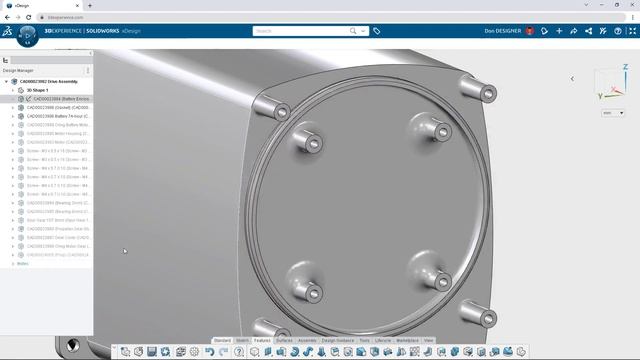
Task: Collapse the Design Manager side panel arrow
Action: 90,53
